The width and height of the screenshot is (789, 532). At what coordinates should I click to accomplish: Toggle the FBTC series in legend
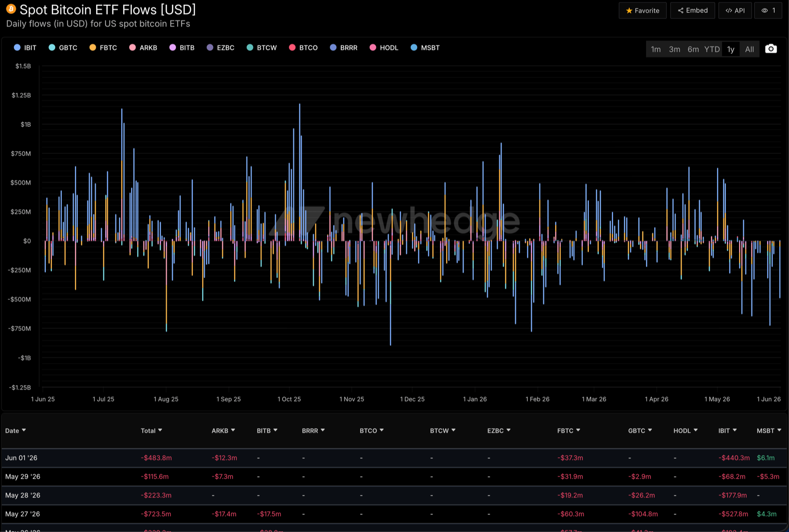103,48
